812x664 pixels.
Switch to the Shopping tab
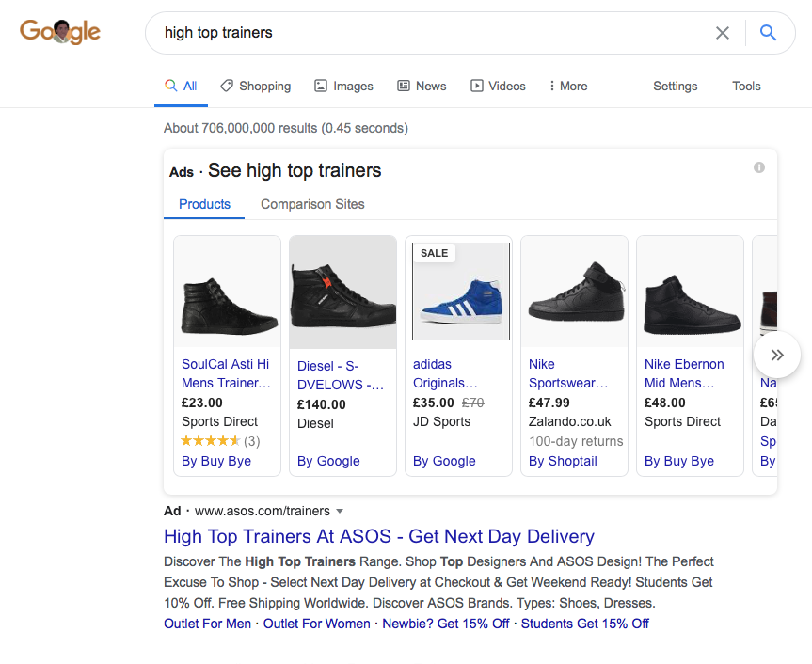255,86
